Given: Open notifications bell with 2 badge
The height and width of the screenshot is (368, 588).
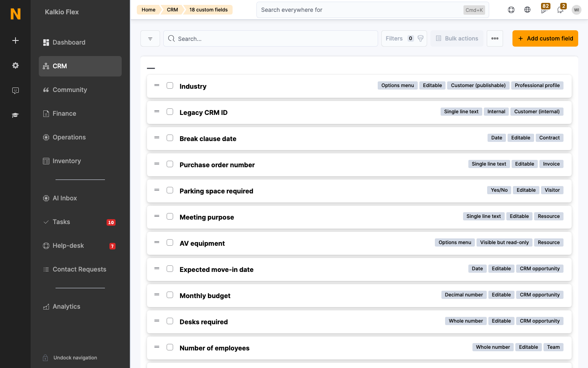Looking at the screenshot, I should [560, 10].
